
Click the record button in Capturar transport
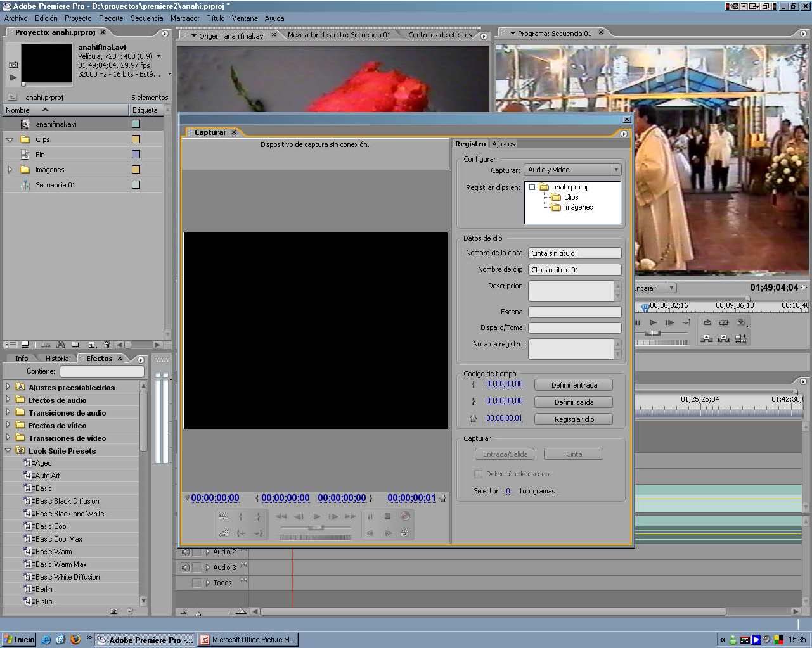pos(405,516)
